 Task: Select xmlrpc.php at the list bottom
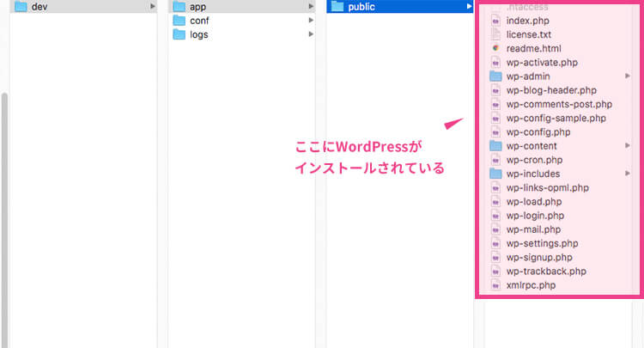pyautogui.click(x=531, y=284)
